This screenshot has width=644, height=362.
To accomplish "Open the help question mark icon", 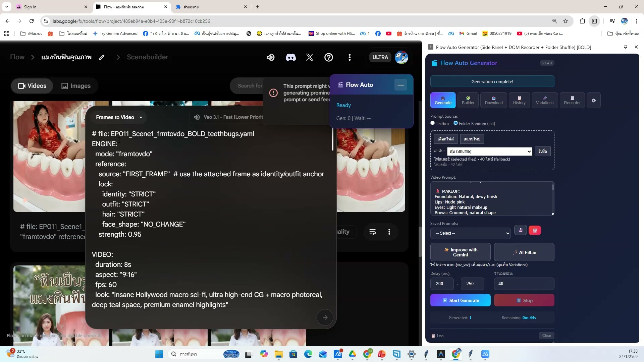I will point(329,57).
